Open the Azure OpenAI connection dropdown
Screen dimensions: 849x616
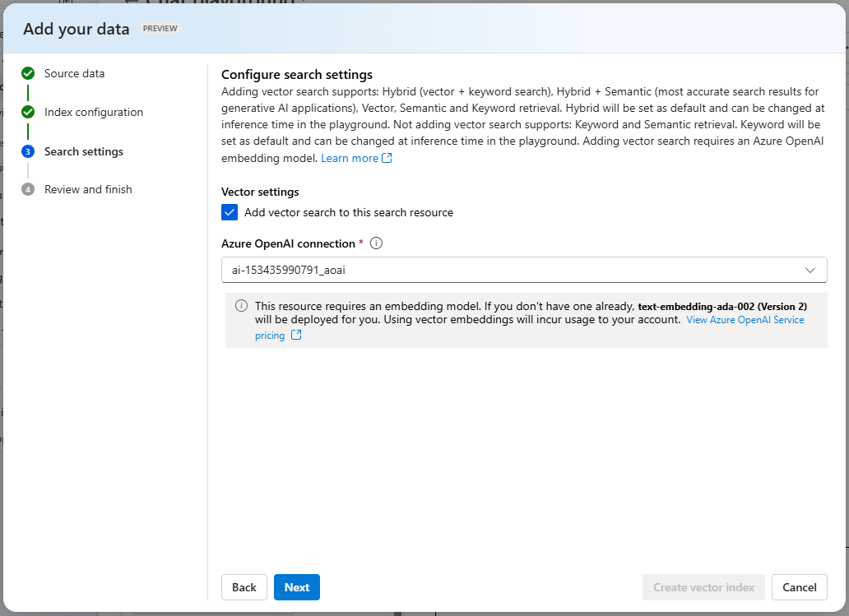coord(524,270)
